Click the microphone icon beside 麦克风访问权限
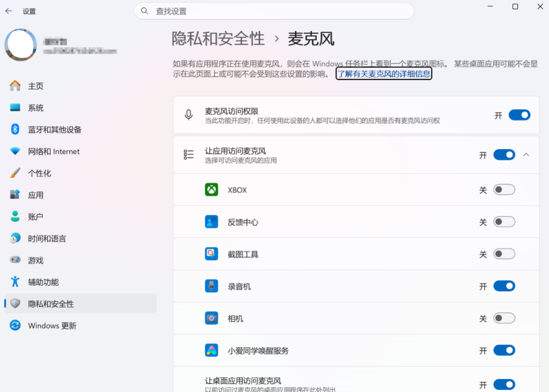 point(189,115)
